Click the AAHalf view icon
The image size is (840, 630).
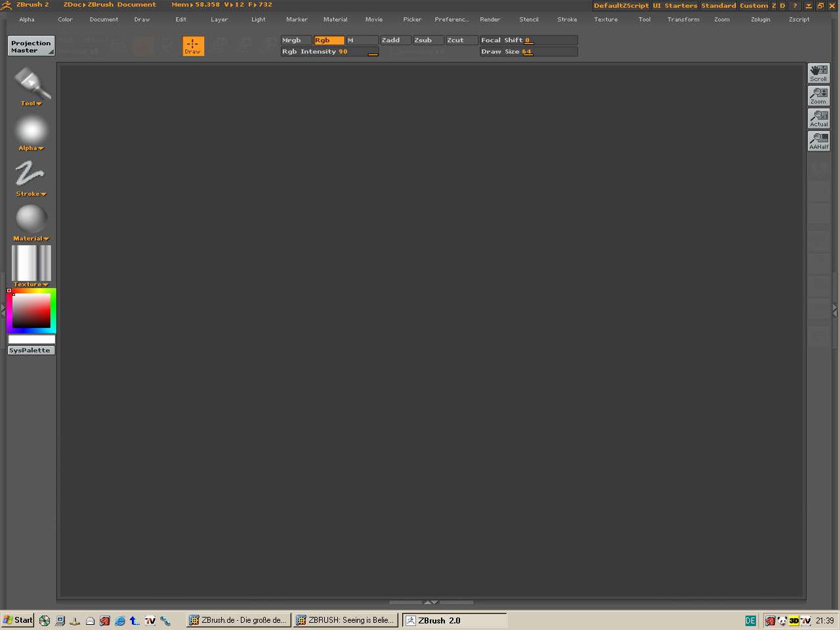[x=818, y=140]
